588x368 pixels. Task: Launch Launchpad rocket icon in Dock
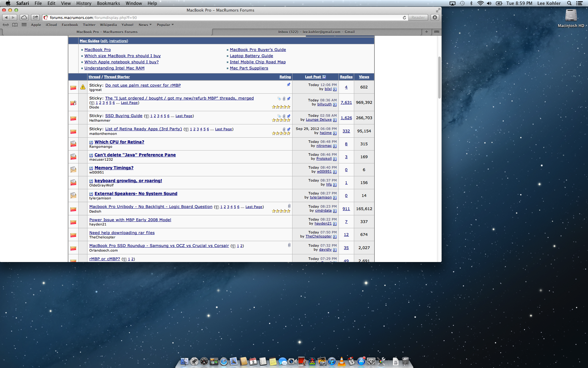pos(194,361)
